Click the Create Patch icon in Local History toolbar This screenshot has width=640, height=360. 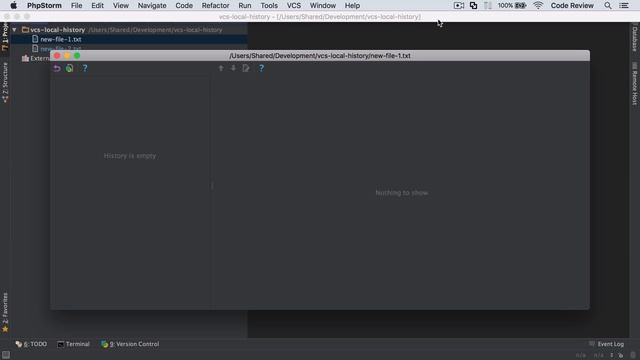click(70, 68)
